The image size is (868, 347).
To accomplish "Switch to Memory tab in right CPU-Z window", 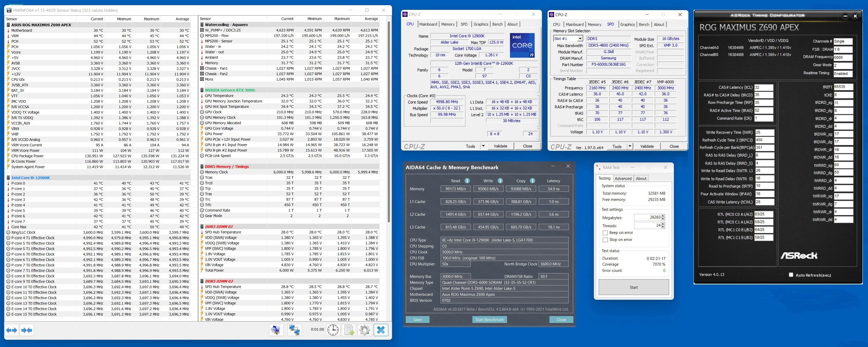I will tap(594, 25).
